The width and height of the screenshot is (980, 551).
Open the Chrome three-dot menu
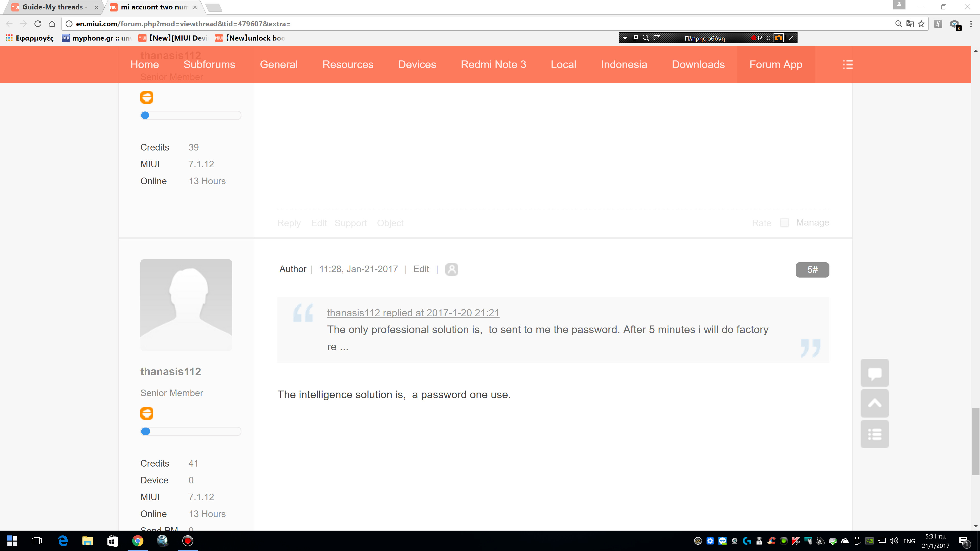[x=971, y=24]
